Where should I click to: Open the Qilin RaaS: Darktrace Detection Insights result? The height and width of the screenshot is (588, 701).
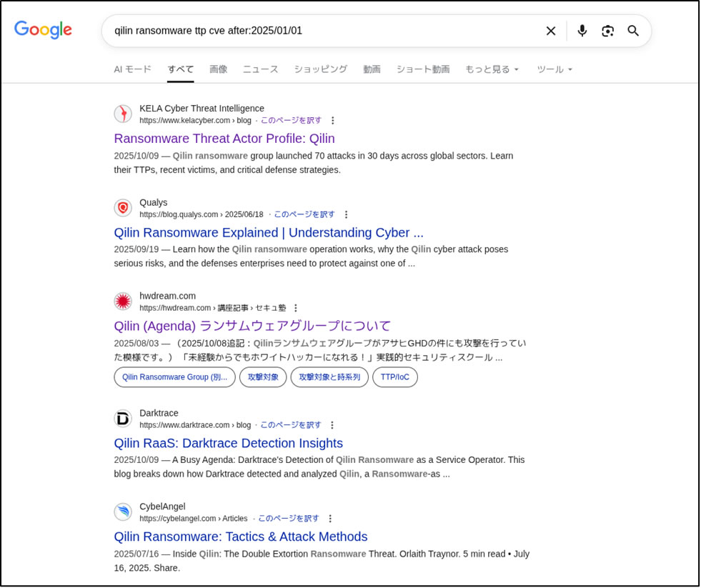(x=228, y=443)
